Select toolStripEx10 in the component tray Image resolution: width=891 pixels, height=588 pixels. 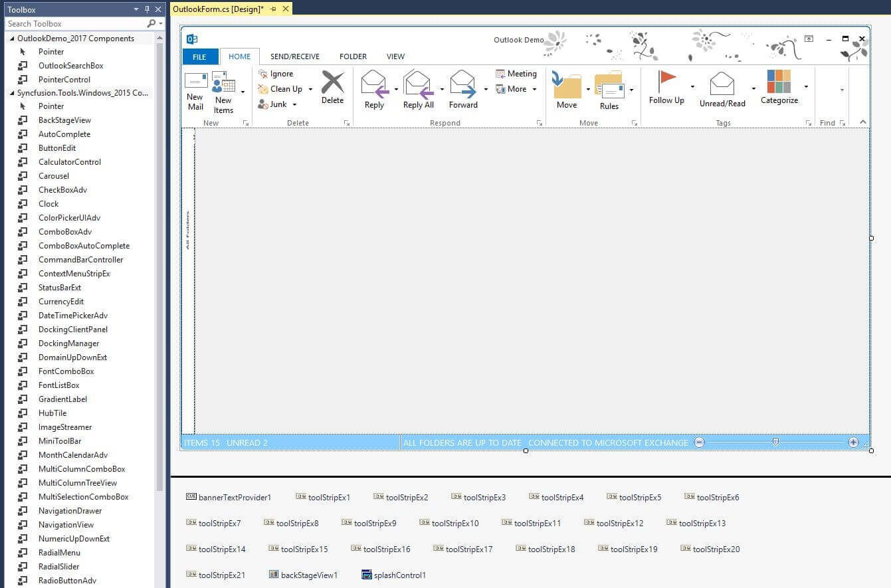click(449, 523)
